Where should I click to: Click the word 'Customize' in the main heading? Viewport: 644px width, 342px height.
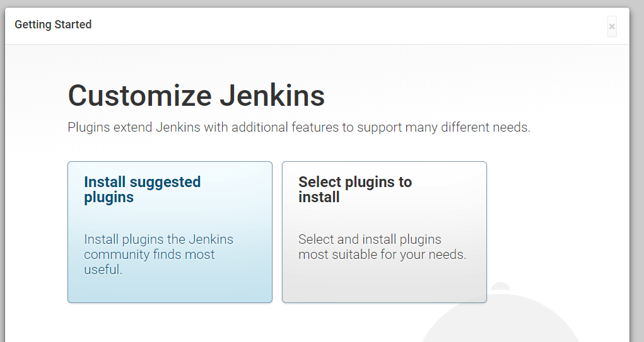pos(140,96)
